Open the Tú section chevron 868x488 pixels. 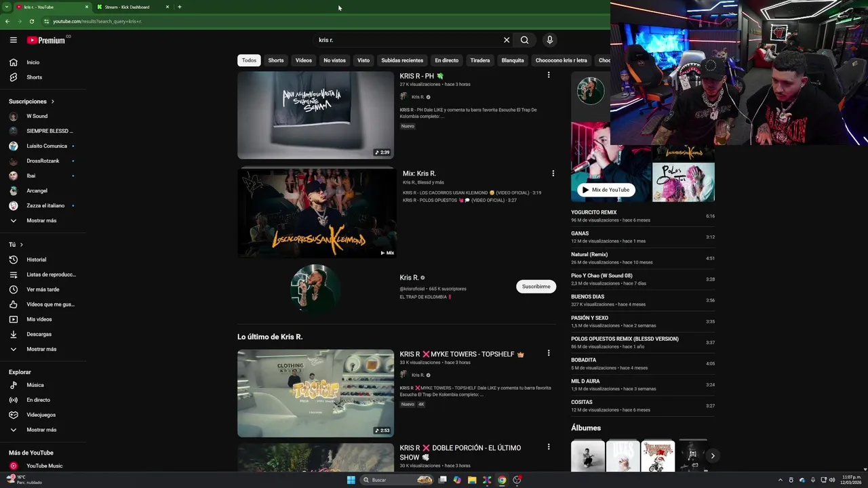[21, 245]
